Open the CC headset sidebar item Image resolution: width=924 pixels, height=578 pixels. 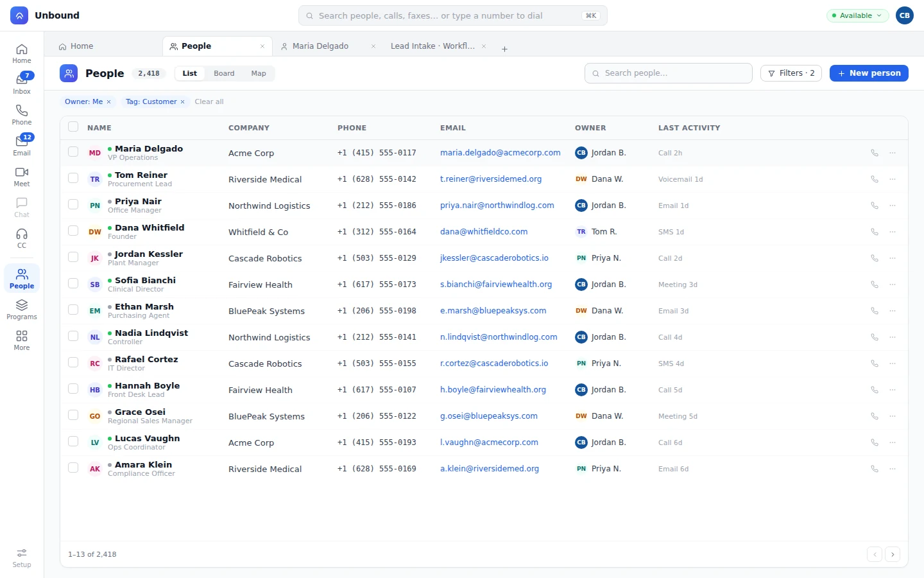click(22, 238)
